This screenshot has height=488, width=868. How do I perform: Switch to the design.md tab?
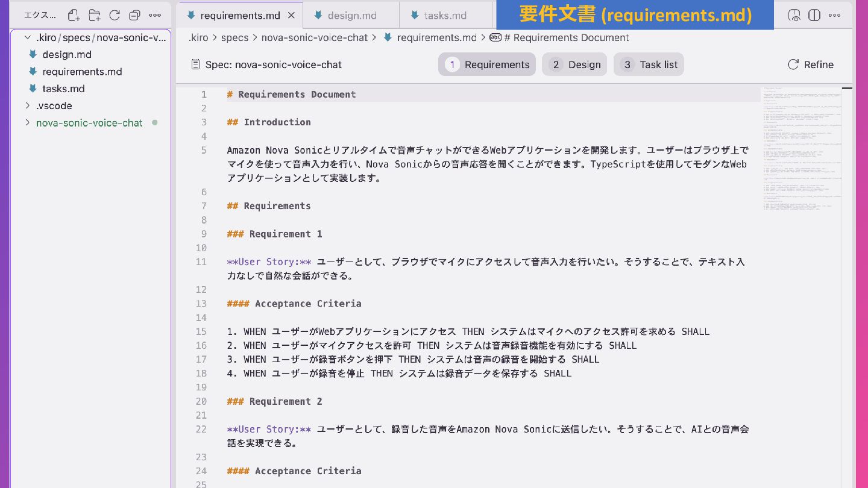[x=351, y=16]
